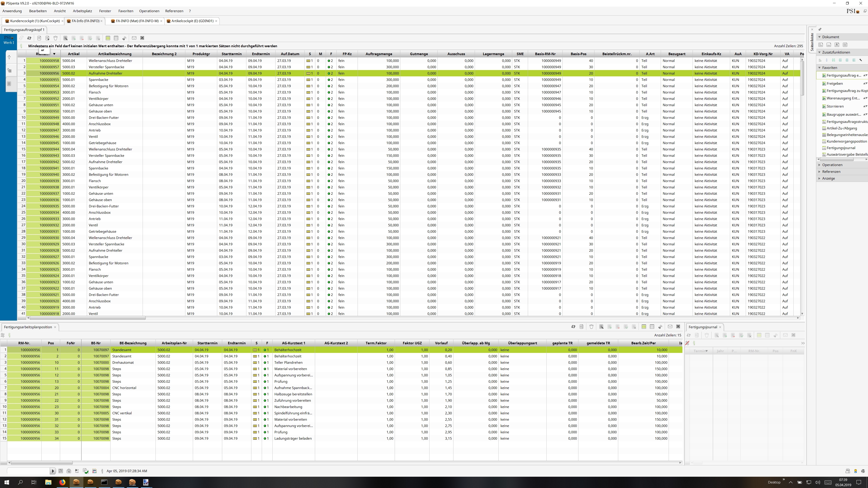
Task: Click the gear settings icon atop the sidebar
Action: [820, 29]
